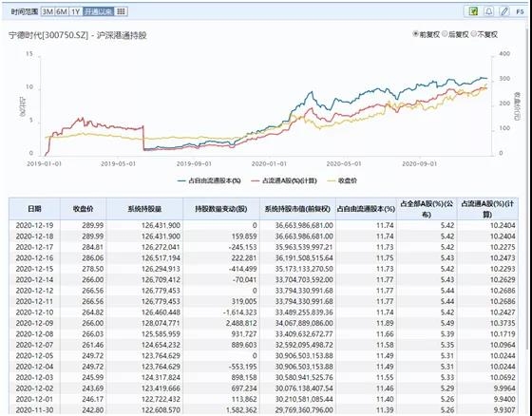The width and height of the screenshot is (532, 416).
Task: Click the F5 refresh button
Action: (x=520, y=11)
